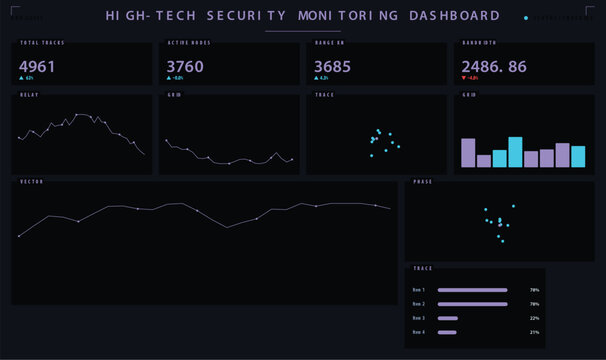The image size is (606, 360).
Task: Select the Total Tracks value 4961
Action: [37, 67]
